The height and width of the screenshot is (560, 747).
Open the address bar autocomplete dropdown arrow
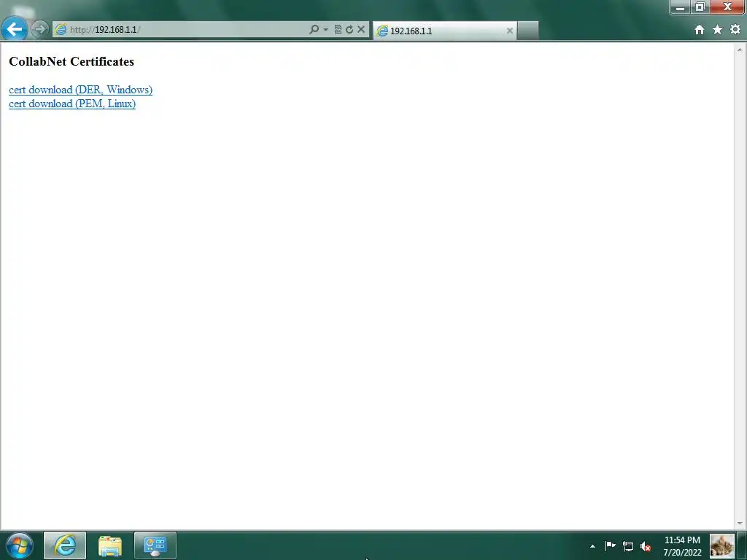(x=325, y=29)
